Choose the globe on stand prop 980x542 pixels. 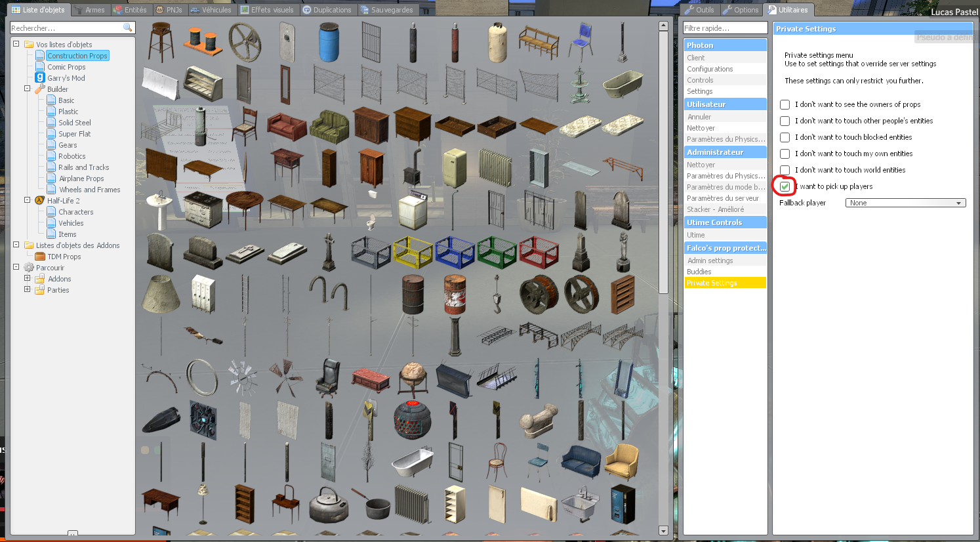tap(413, 378)
